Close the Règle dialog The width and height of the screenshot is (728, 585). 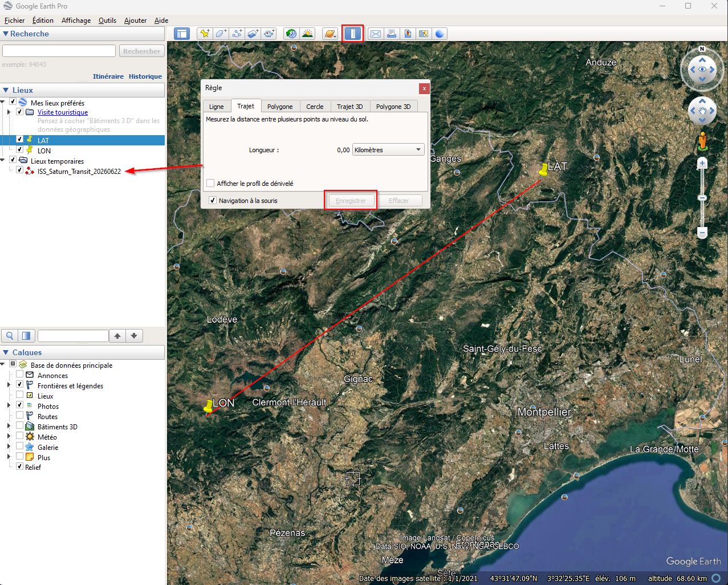(x=424, y=88)
